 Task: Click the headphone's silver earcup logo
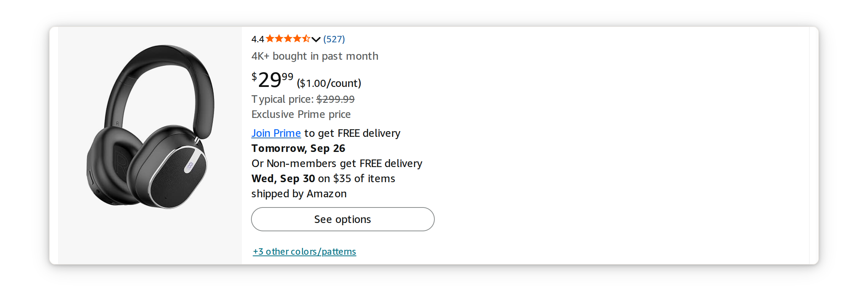[189, 165]
